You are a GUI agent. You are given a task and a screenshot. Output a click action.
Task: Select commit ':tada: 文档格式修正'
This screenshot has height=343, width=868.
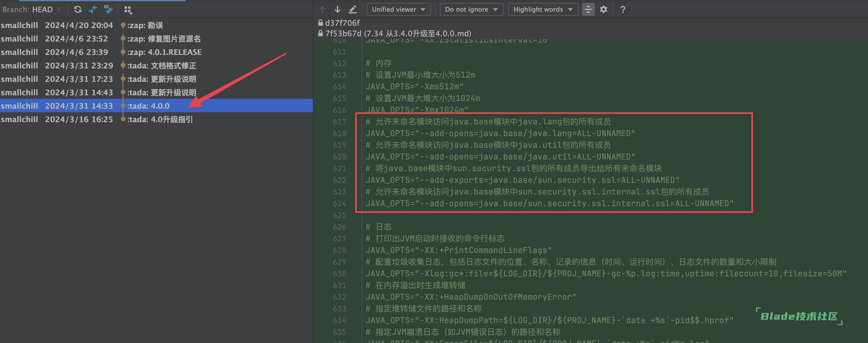(156, 66)
